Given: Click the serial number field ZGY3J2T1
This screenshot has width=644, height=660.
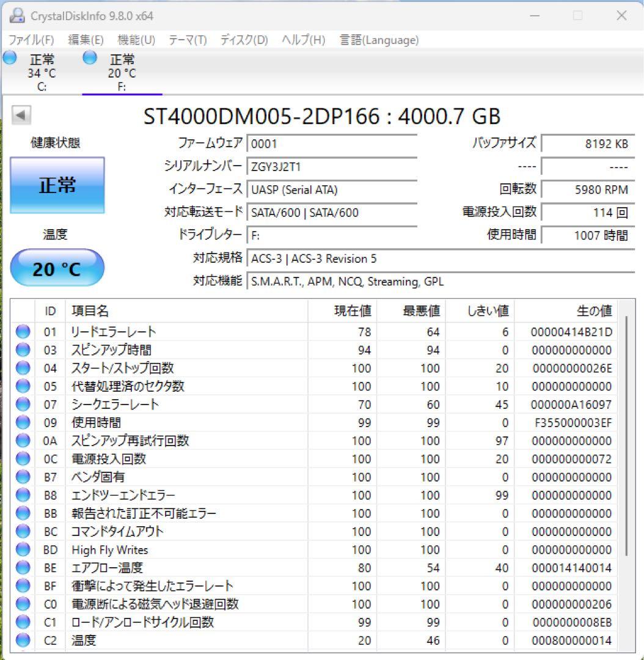Looking at the screenshot, I should pyautogui.click(x=332, y=167).
